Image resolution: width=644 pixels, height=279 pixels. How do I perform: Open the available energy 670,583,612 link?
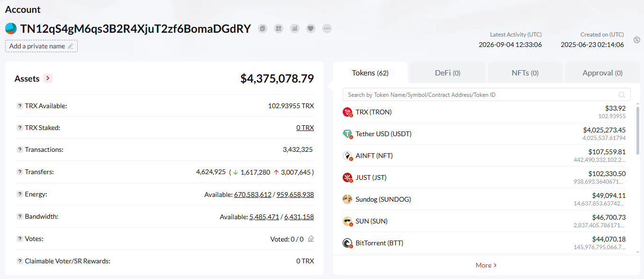pyautogui.click(x=253, y=195)
